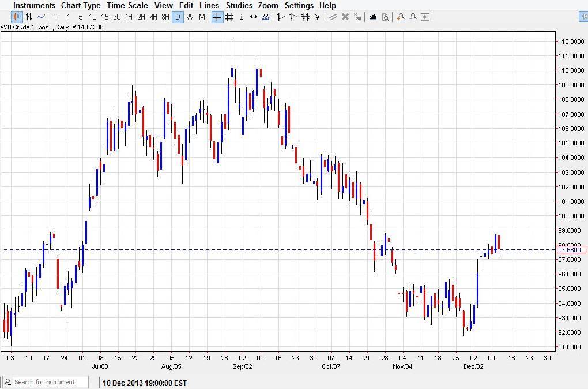Select the candlestick chart type icon
Image resolution: width=588 pixels, height=389 pixels.
click(17, 17)
